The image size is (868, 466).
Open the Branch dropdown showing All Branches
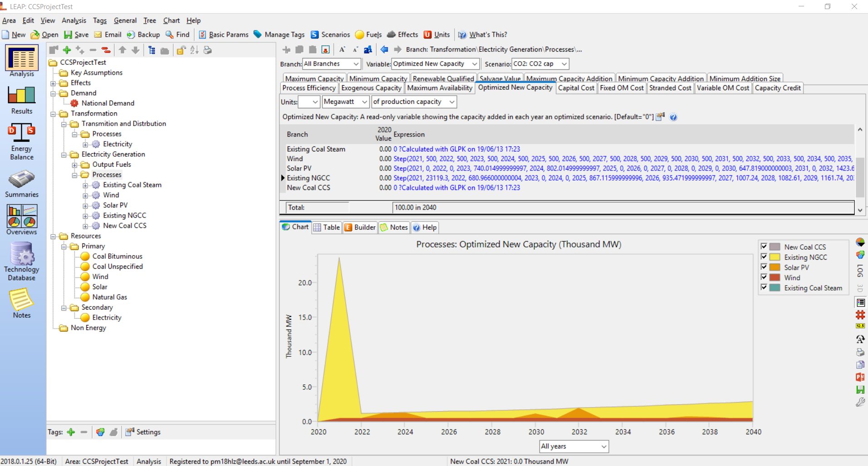point(332,64)
